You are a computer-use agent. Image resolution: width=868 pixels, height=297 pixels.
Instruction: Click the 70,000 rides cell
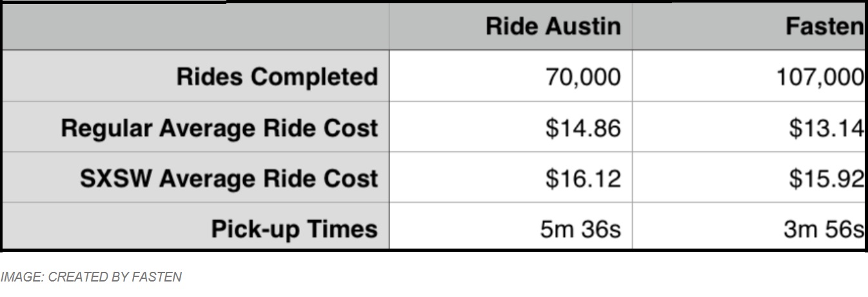(x=511, y=76)
